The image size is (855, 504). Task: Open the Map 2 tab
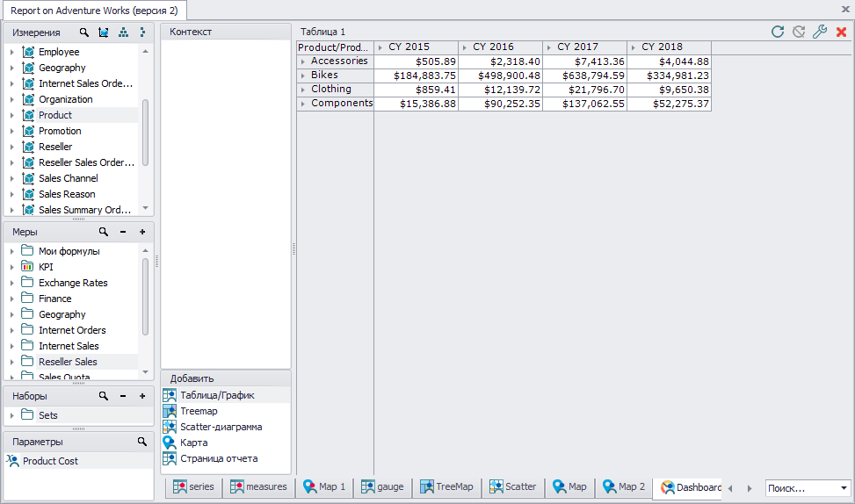[625, 487]
